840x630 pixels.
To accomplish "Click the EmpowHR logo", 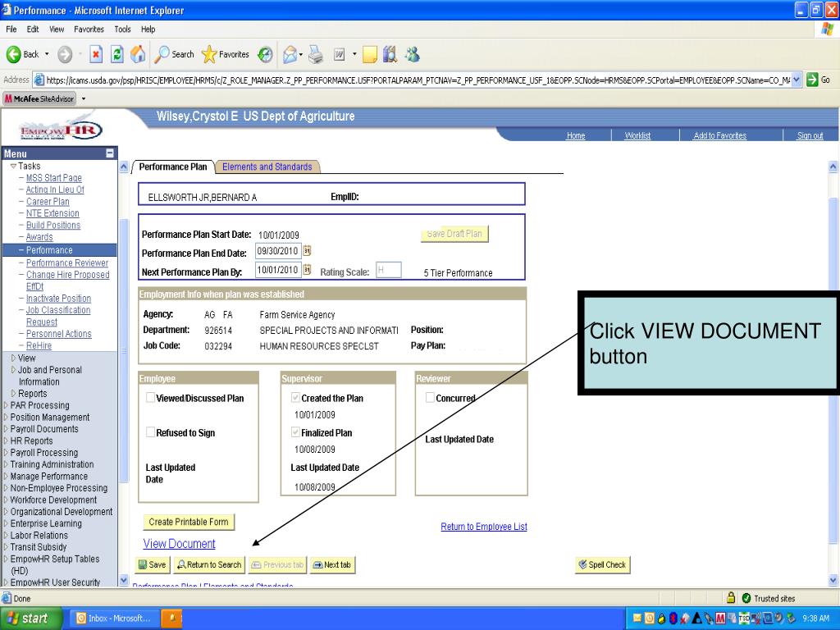I will pyautogui.click(x=61, y=130).
